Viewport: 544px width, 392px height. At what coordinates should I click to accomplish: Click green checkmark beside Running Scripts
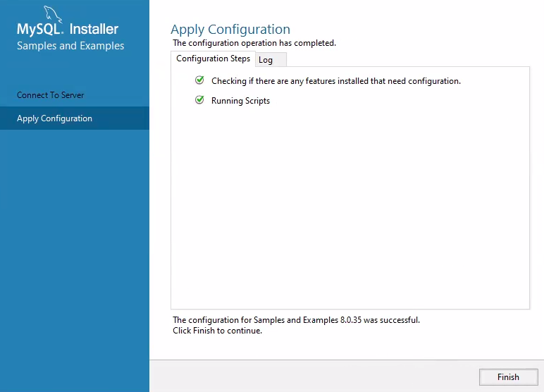pyautogui.click(x=199, y=100)
